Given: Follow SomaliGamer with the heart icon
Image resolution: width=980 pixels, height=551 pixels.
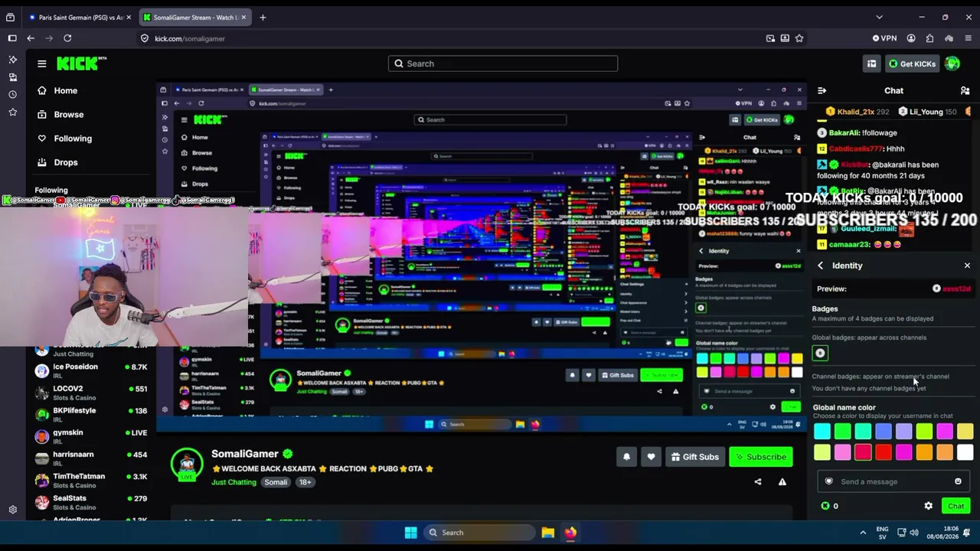Looking at the screenshot, I should (x=651, y=457).
